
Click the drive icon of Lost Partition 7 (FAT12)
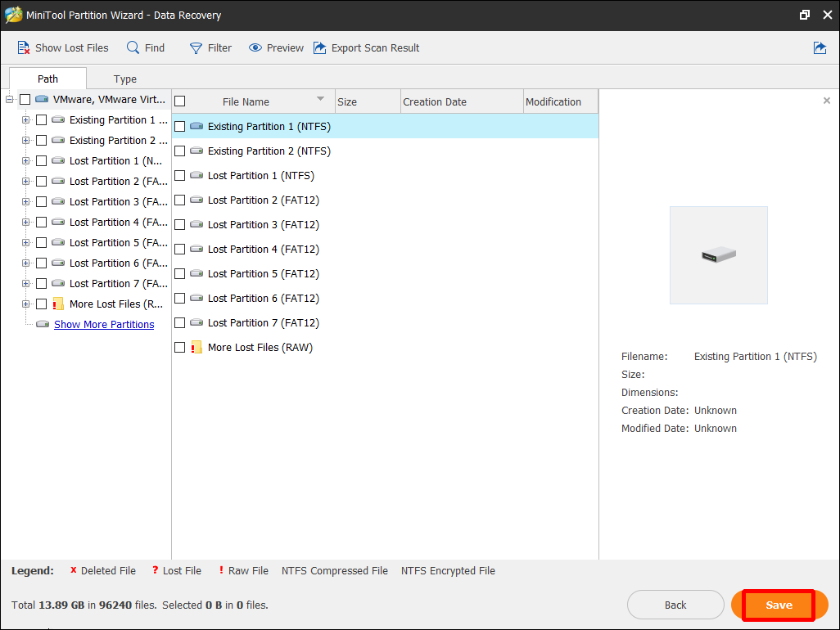pos(196,322)
